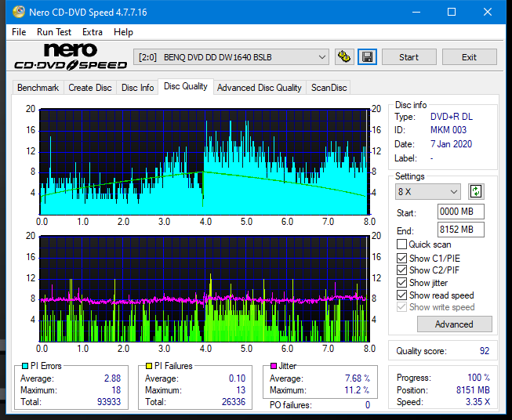The height and width of the screenshot is (420, 512).
Task: Open the BENQ drive selection dropdown
Action: click(231, 57)
